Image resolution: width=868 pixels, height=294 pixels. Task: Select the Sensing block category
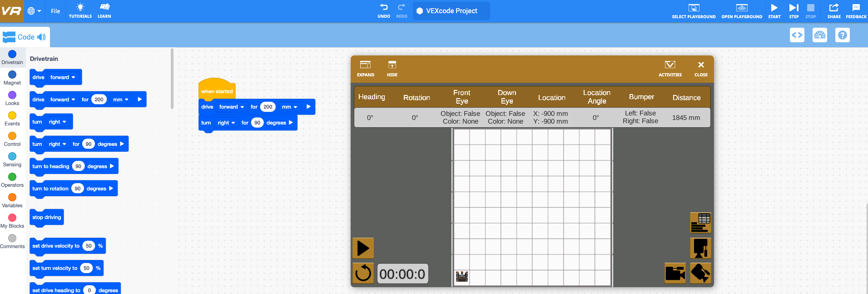(x=12, y=159)
